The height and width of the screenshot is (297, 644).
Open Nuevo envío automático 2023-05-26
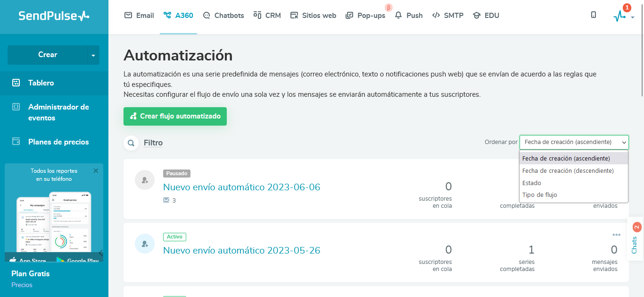241,250
